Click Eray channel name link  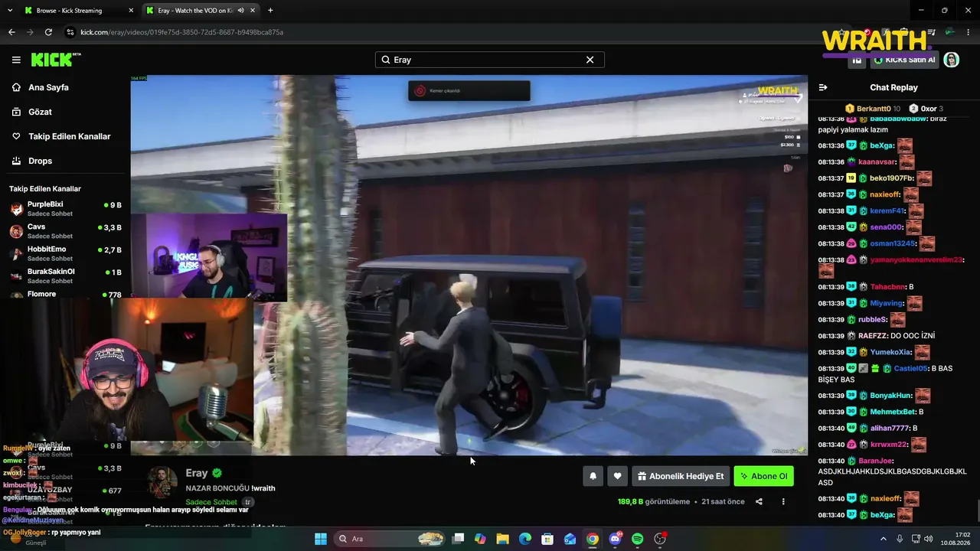(x=197, y=474)
